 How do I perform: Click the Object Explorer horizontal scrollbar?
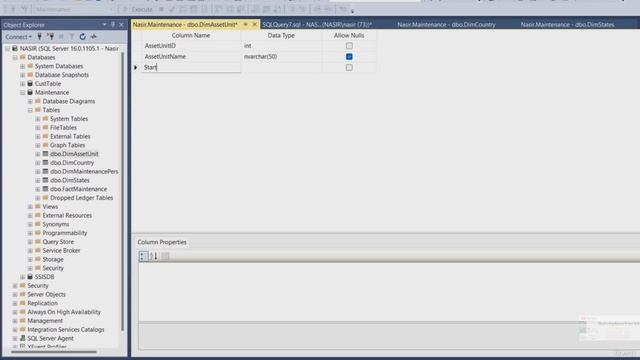pos(54,351)
